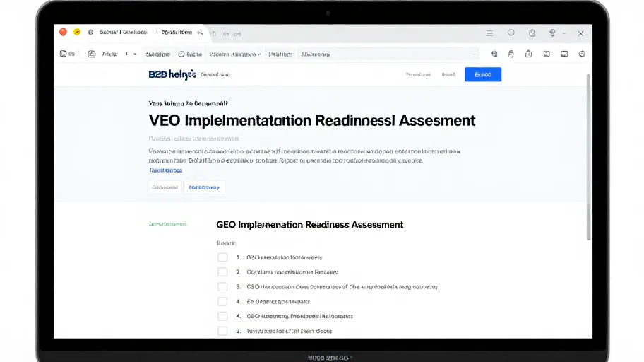The image size is (644, 362).
Task: Click the blue button in the page header
Action: 483,74
